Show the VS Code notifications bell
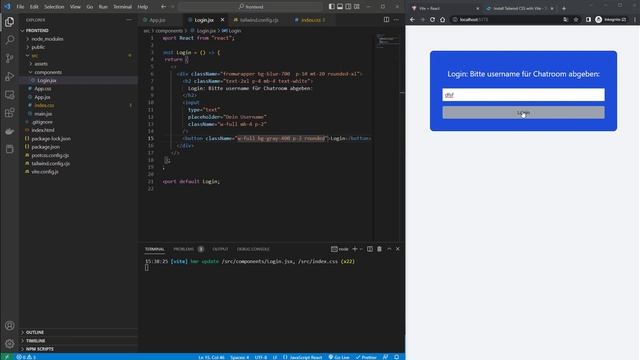 coord(396,357)
